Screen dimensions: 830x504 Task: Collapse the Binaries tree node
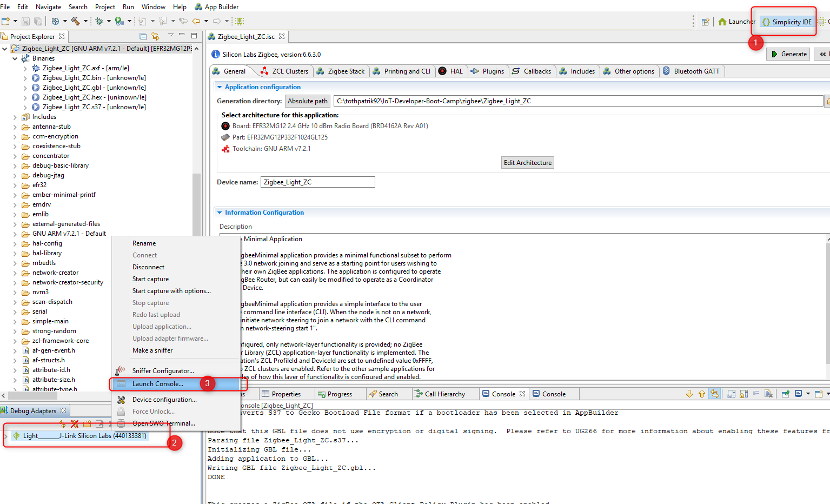(15, 58)
